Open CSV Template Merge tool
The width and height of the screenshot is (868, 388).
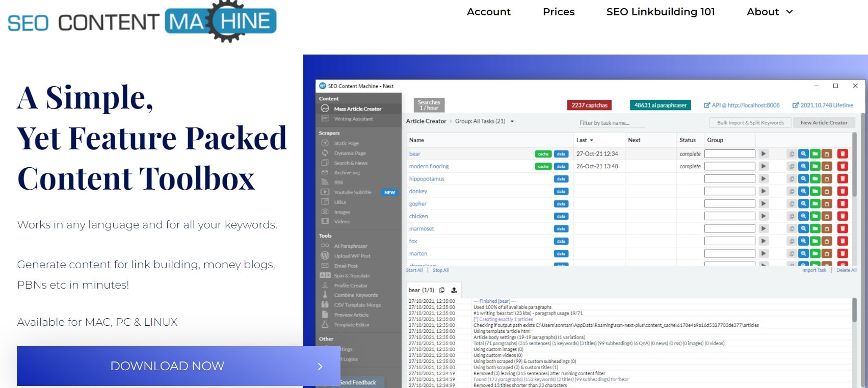pos(357,305)
